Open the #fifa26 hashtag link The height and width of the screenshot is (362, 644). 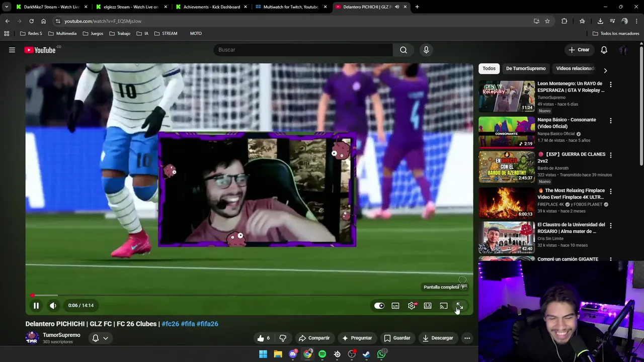207,324
